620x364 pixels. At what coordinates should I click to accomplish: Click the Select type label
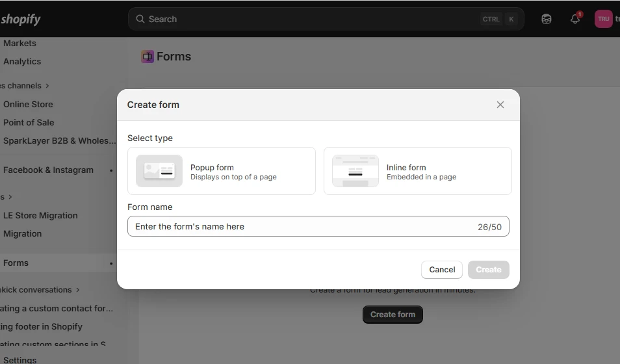coord(150,138)
